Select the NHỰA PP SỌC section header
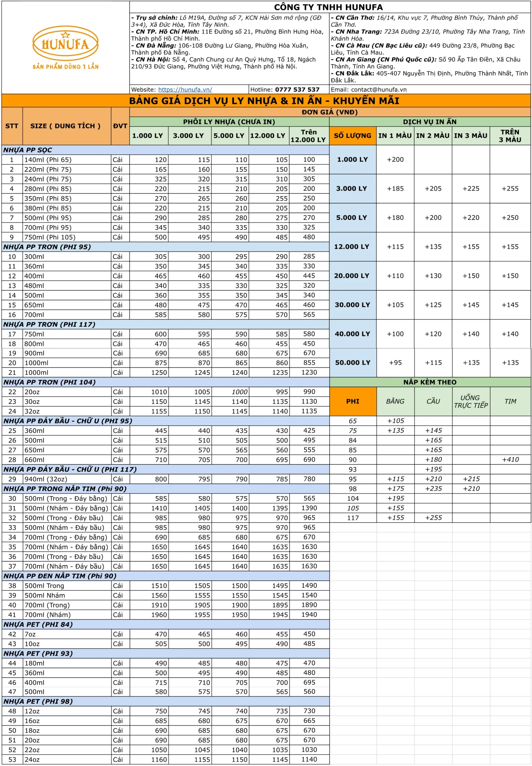Screen dimensions: 532x766 165,150
